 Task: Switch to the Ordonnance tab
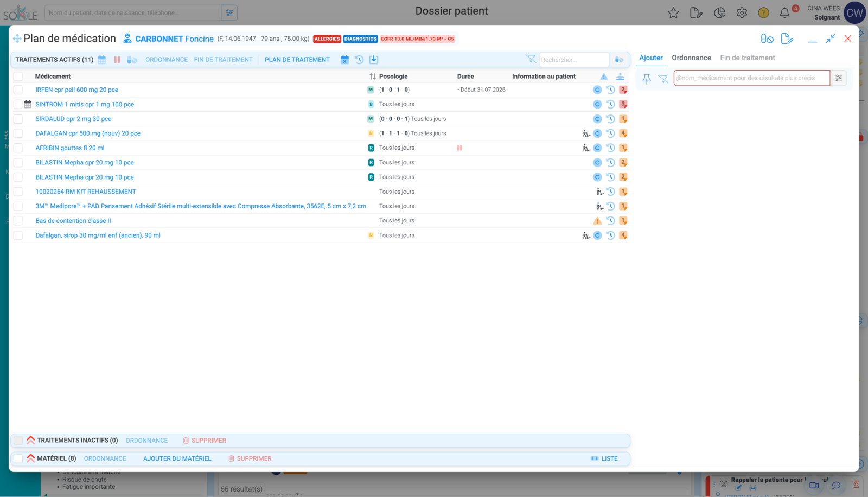pos(691,58)
